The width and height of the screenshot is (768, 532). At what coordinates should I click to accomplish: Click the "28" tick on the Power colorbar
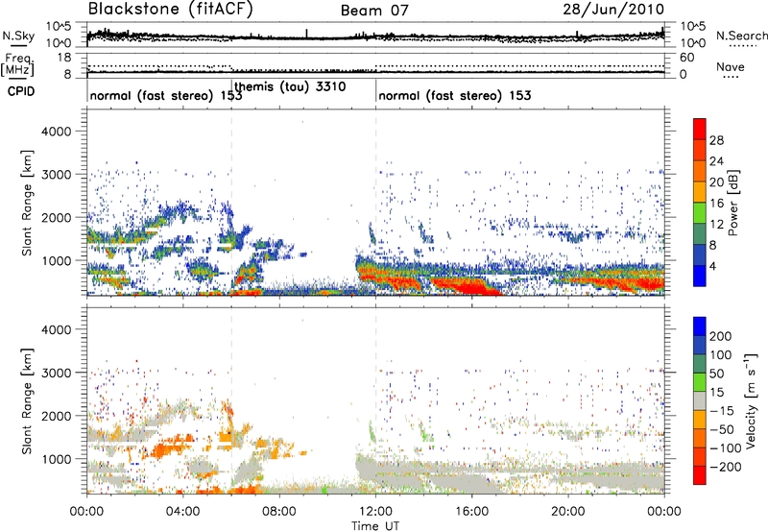[716, 140]
